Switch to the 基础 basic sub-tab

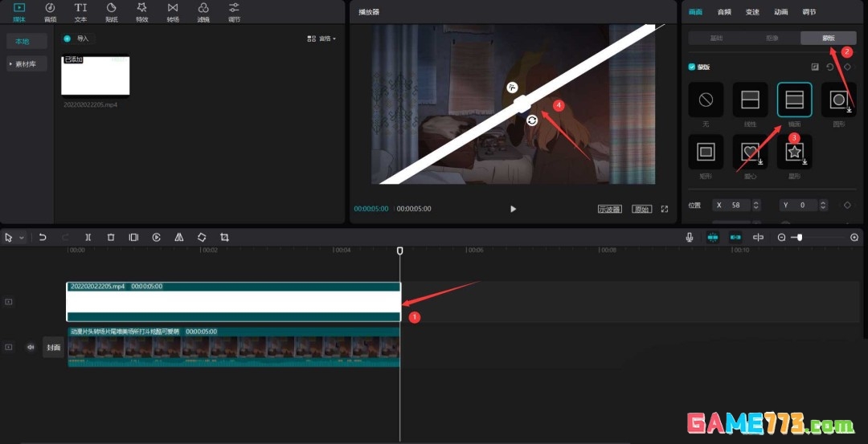coord(716,39)
